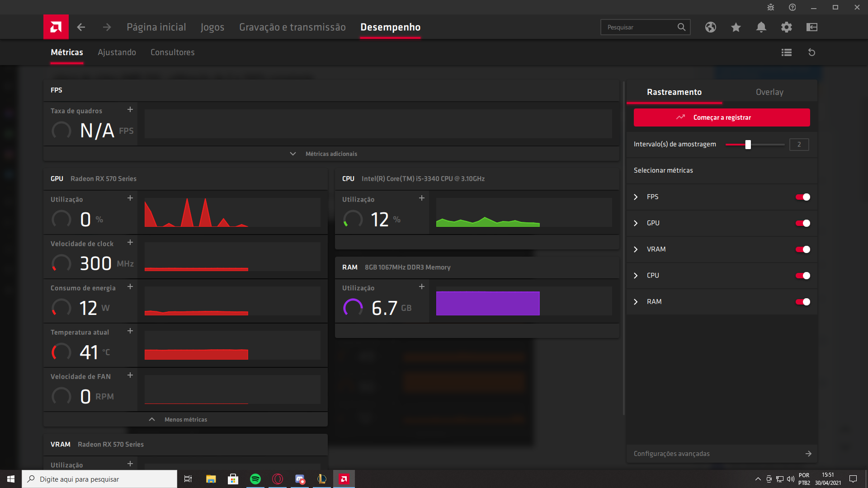Toggle RAM metric tracking switch
Viewport: 868px width, 488px height.
click(x=803, y=302)
